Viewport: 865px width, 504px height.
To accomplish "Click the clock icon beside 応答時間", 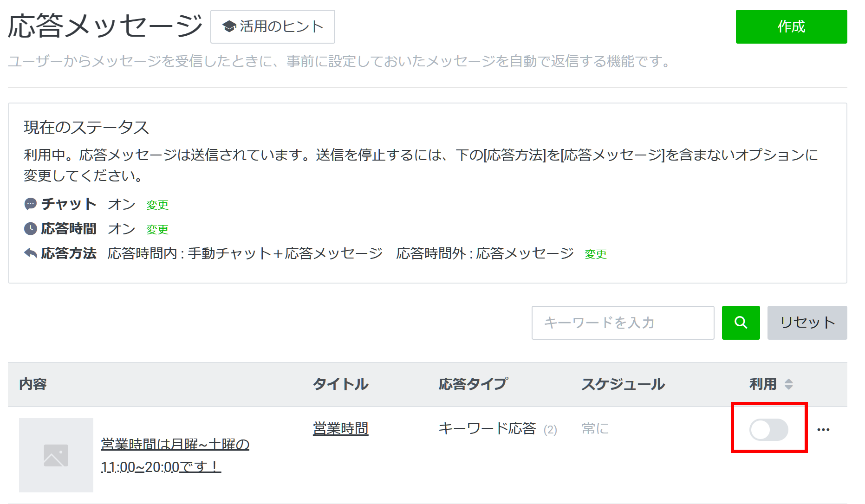I will (x=30, y=228).
